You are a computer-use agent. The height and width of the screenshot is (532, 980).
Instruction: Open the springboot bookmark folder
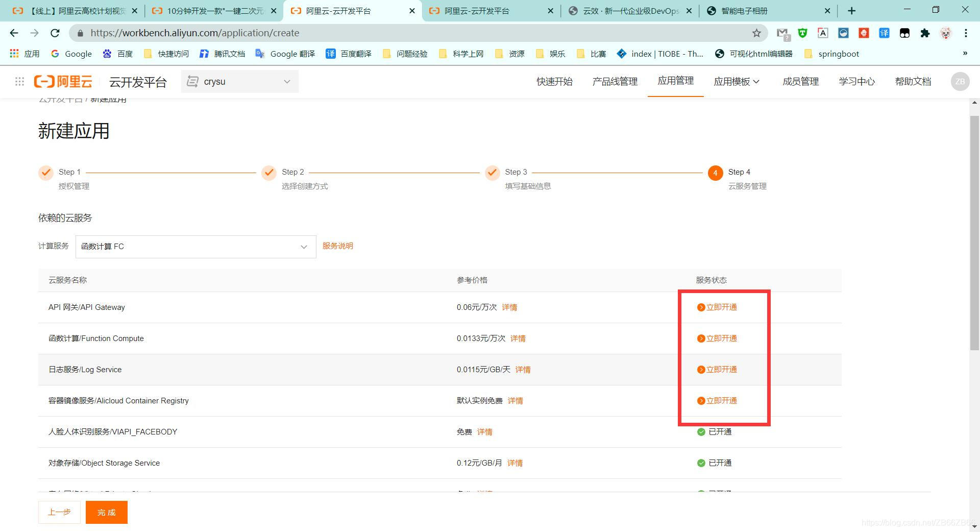click(831, 54)
